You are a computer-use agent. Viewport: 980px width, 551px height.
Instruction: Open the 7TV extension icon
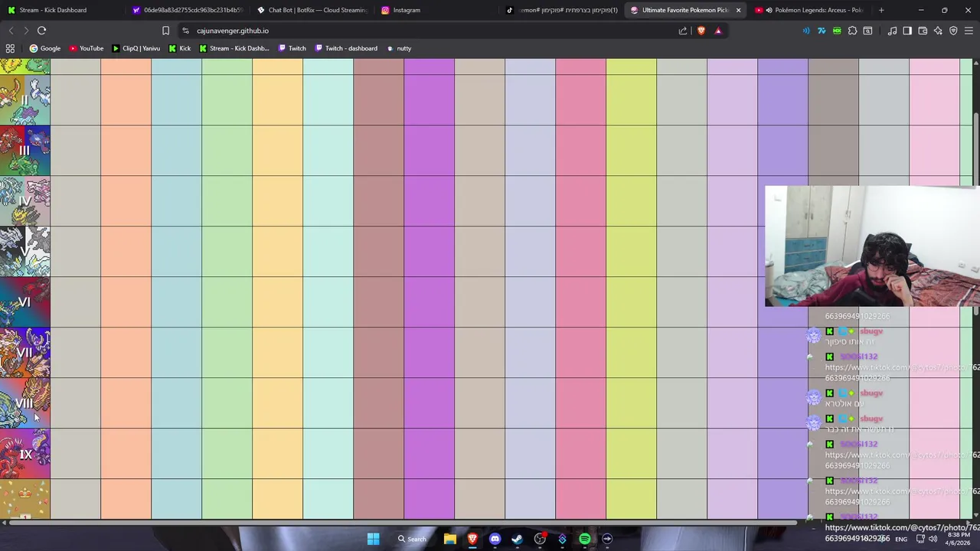(x=822, y=31)
